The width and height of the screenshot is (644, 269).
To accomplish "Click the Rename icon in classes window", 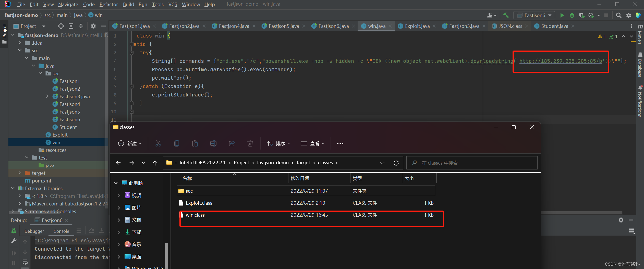I will click(213, 143).
